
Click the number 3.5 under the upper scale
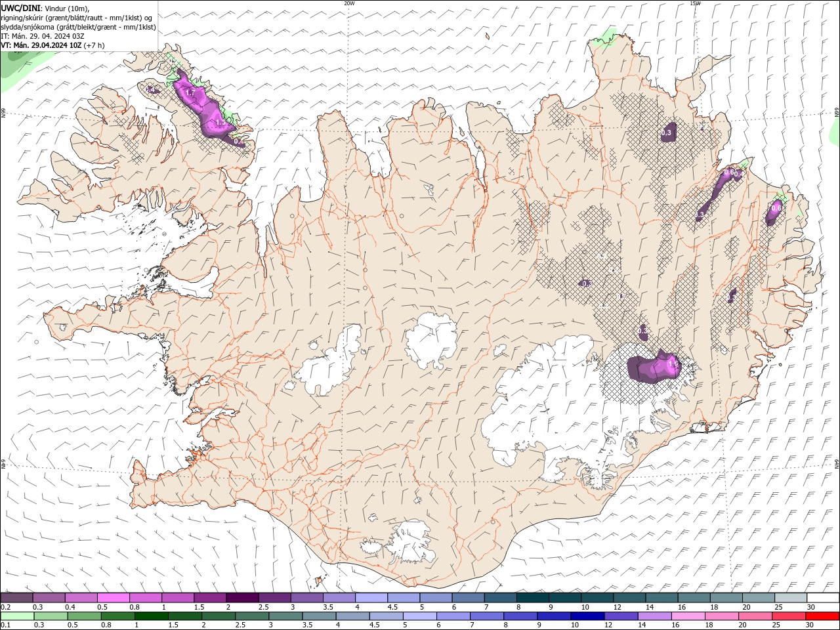(x=327, y=607)
